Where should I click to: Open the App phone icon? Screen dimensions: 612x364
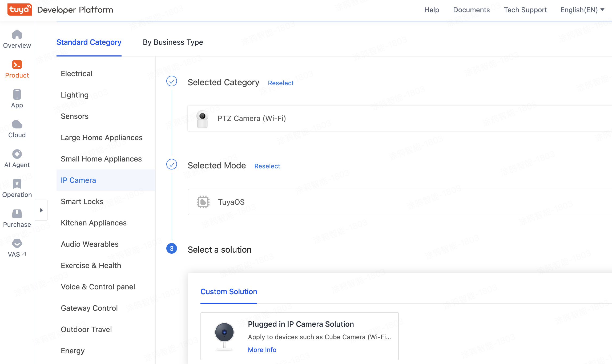[17, 94]
